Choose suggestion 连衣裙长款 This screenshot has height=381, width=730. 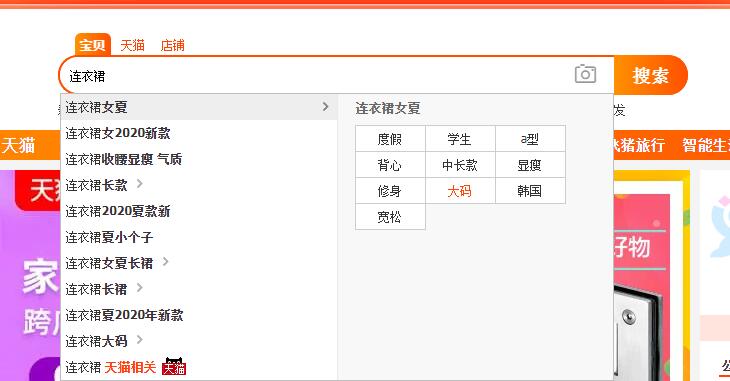click(199, 185)
